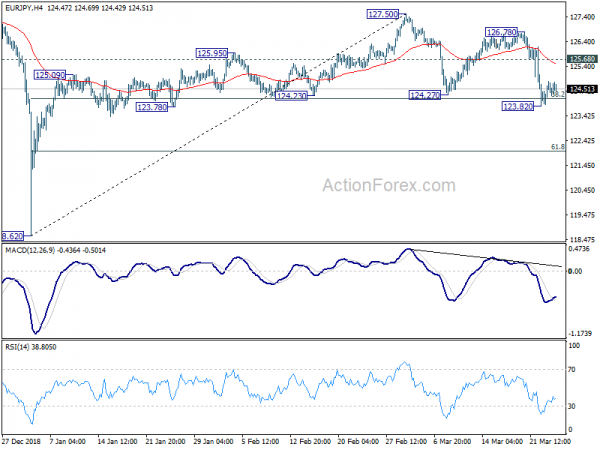Click the EURJPY,H4 chart title
Image resolution: width=600 pixels, height=450 pixels.
[x=24, y=8]
